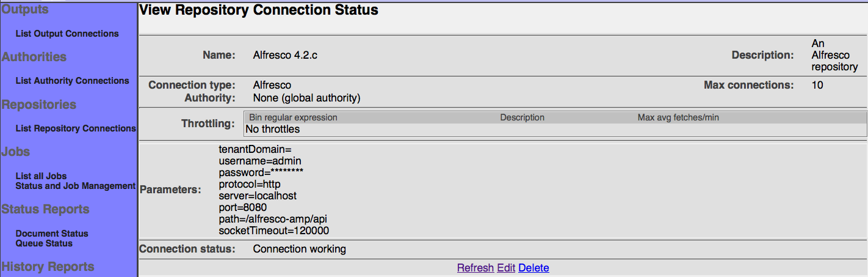The image size is (868, 277).
Task: Click the Connection working status text
Action: pos(299,249)
